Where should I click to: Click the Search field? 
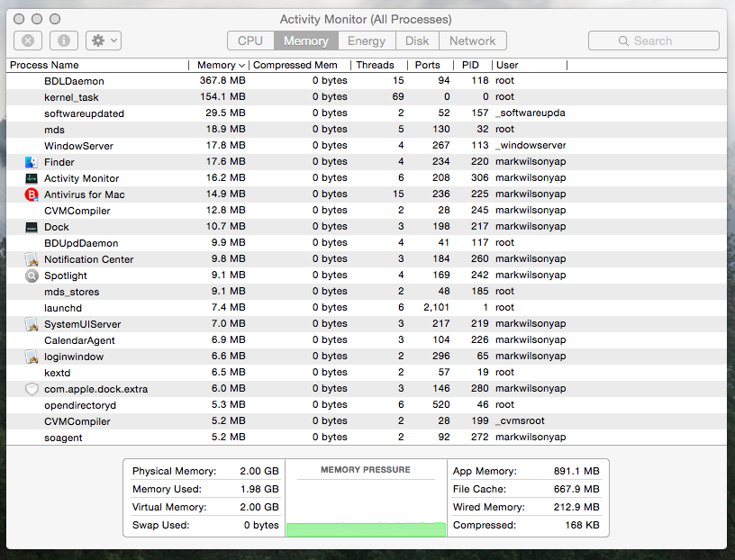tap(653, 41)
